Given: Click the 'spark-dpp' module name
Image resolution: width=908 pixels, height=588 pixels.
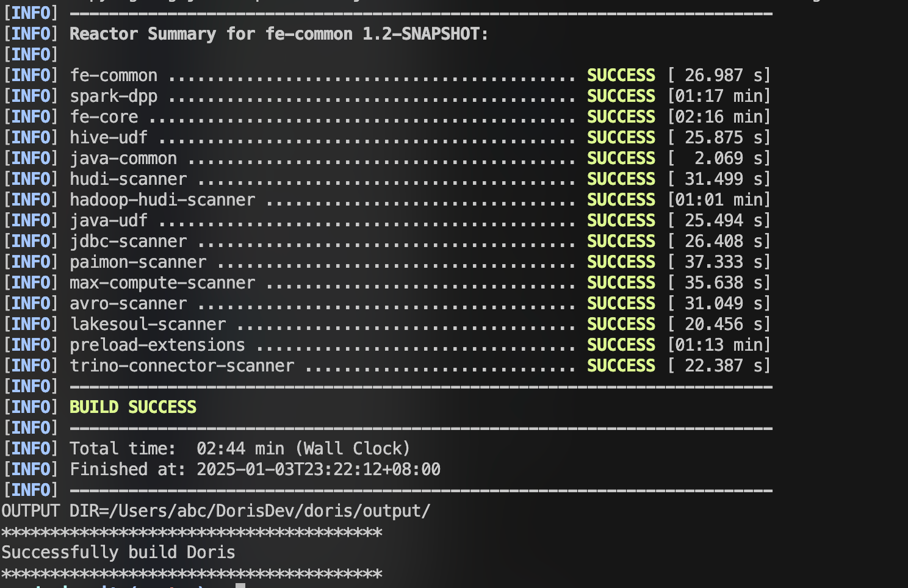Looking at the screenshot, I should [x=113, y=96].
